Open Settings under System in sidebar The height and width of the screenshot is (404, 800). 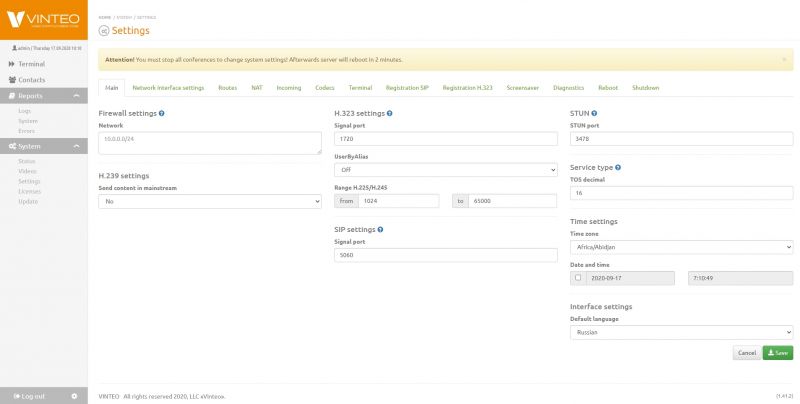[29, 182]
